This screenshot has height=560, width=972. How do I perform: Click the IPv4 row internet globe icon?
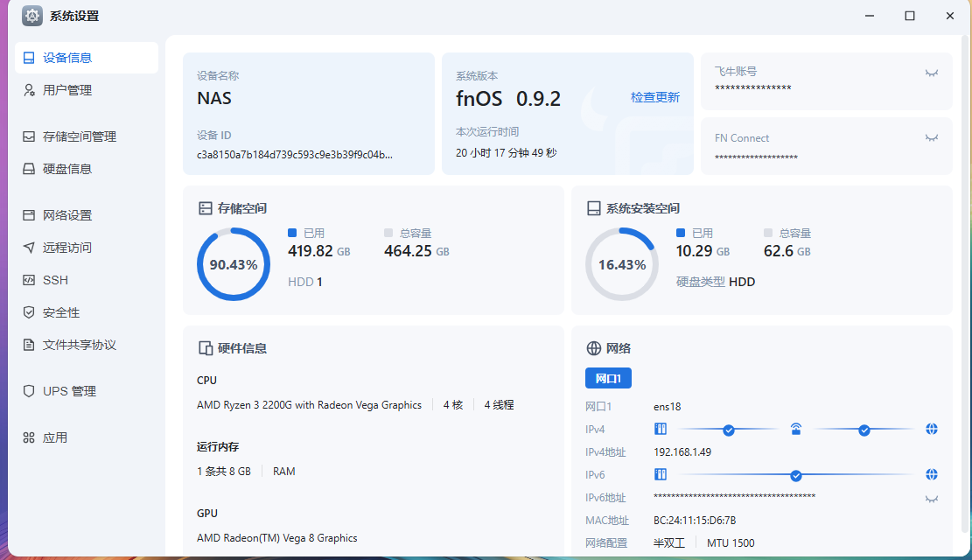(931, 429)
